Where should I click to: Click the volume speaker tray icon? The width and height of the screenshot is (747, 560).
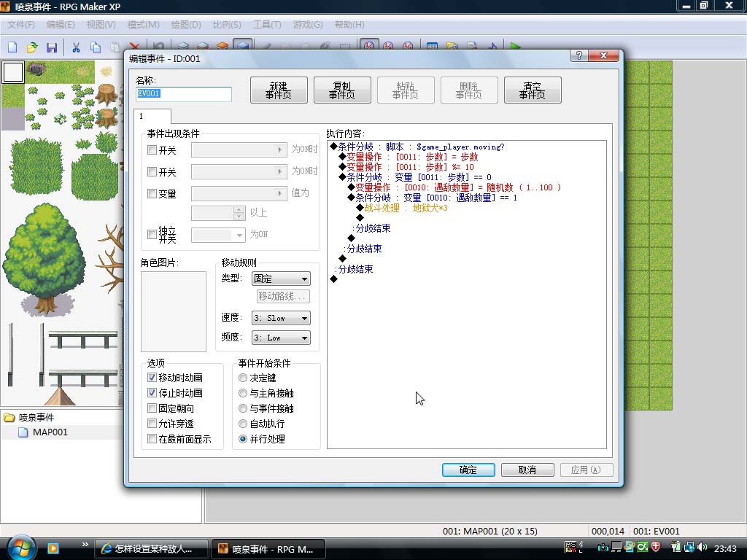(703, 548)
